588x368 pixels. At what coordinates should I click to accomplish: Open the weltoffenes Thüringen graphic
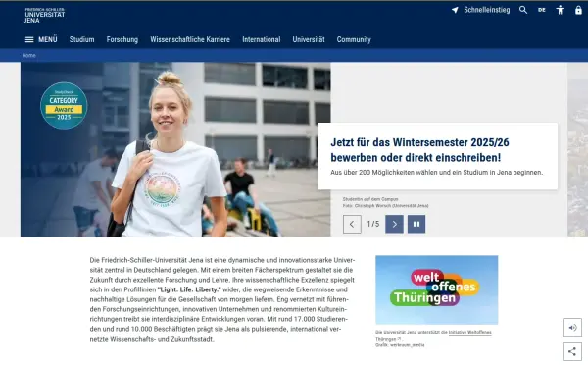coord(436,289)
